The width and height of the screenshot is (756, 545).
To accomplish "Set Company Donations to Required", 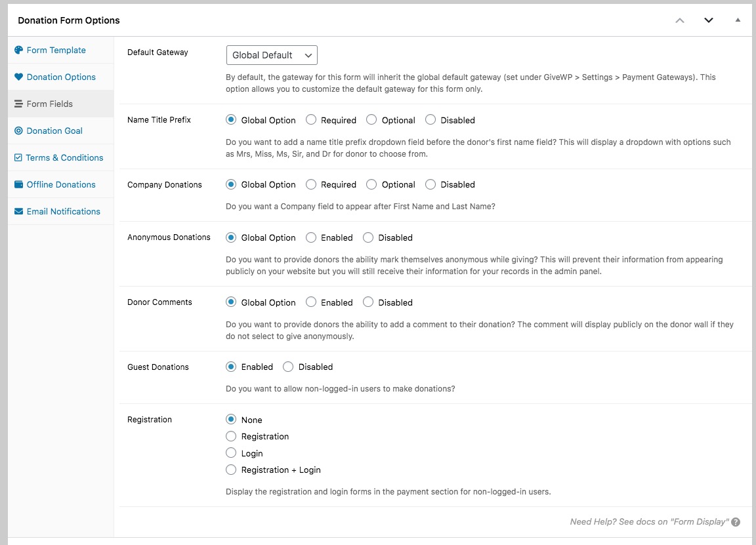I will (x=311, y=184).
